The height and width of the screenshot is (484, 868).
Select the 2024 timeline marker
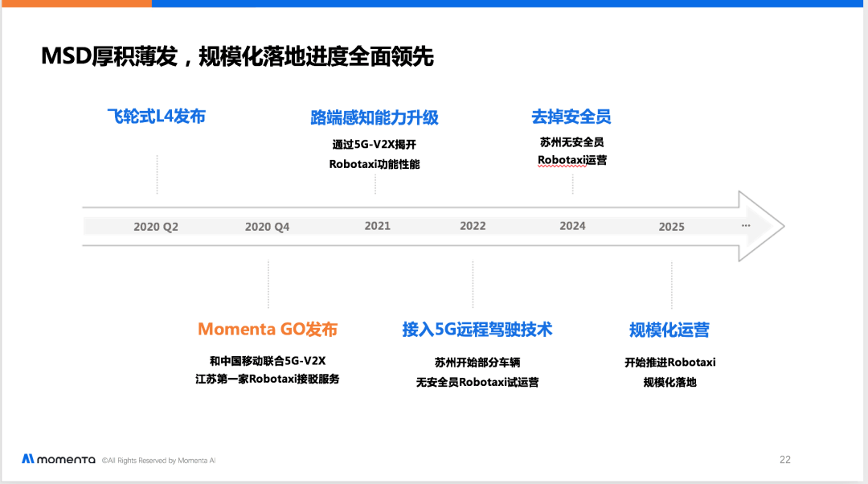(572, 226)
